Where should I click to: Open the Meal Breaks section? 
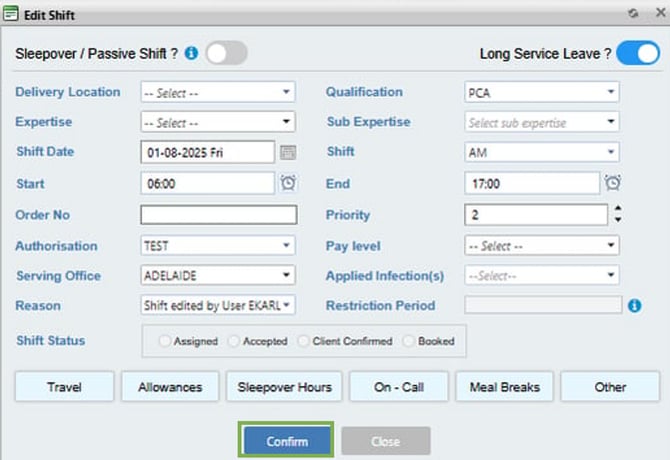pyautogui.click(x=505, y=387)
